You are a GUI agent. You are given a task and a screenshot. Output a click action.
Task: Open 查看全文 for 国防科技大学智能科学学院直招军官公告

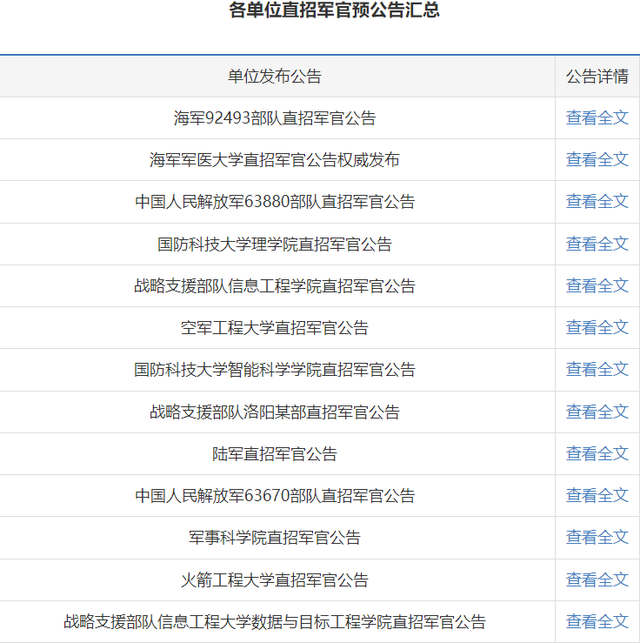(597, 369)
